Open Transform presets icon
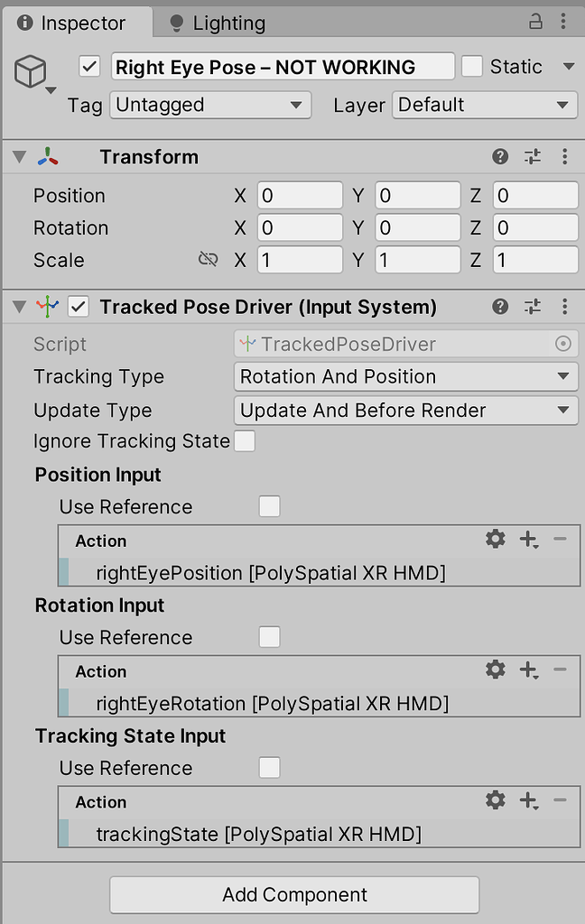Image resolution: width=585 pixels, height=924 pixels. click(532, 157)
